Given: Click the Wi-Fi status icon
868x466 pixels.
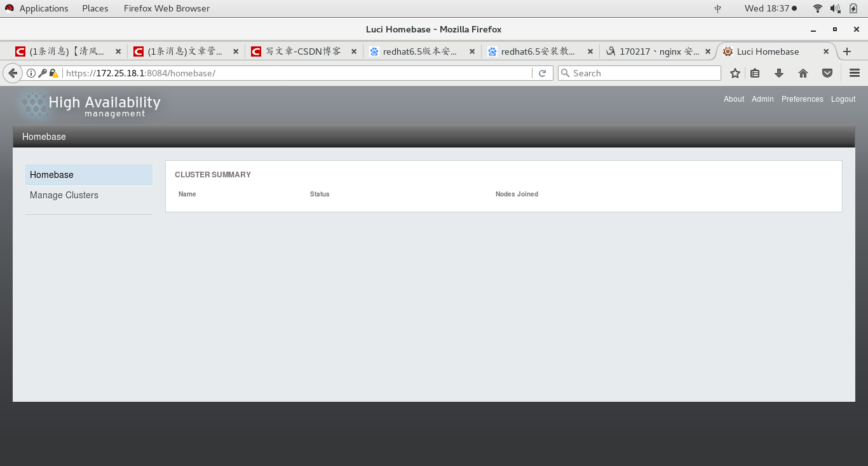Looking at the screenshot, I should point(818,8).
